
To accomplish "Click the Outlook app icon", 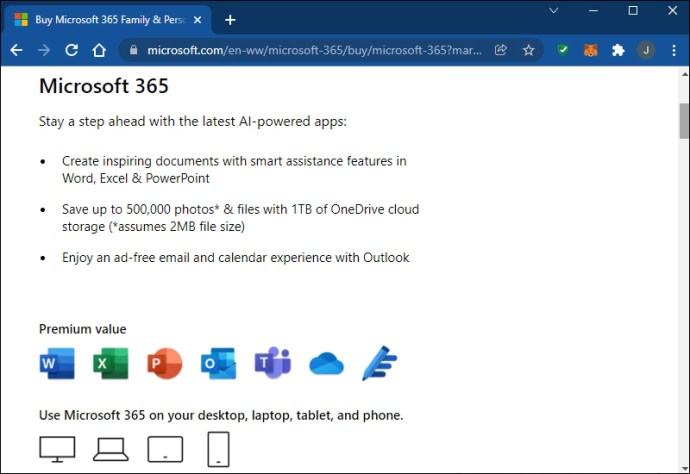I will pyautogui.click(x=218, y=364).
